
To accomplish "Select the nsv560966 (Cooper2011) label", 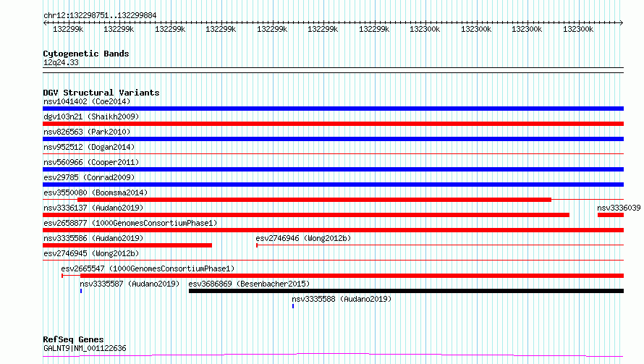I will (91, 162).
